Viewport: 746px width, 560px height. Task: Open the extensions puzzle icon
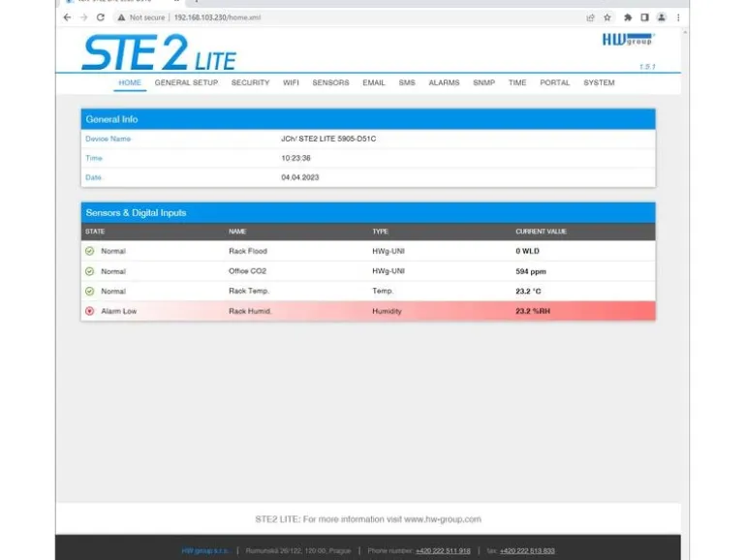click(x=628, y=17)
